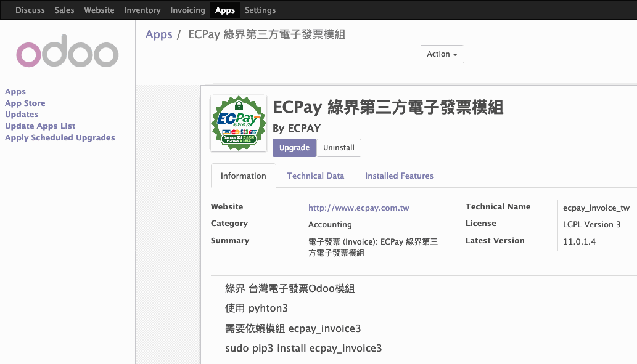Open the Inventory menu

[x=142, y=10]
